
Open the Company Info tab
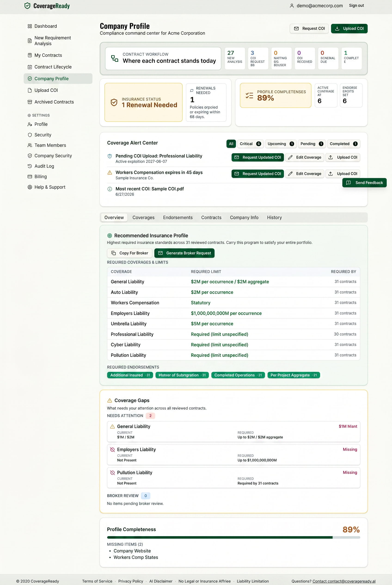(x=244, y=218)
